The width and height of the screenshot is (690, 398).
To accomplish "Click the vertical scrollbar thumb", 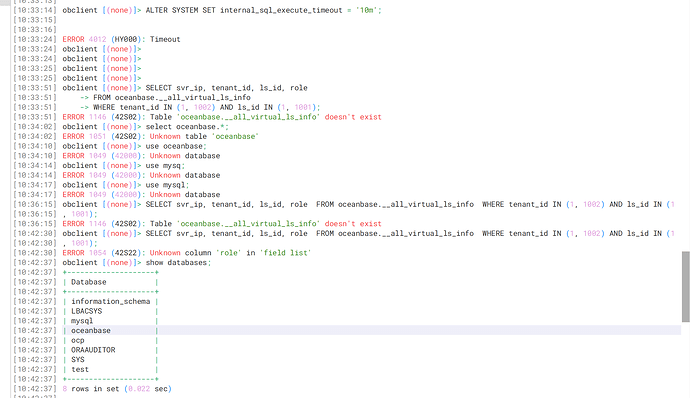I will (x=686, y=287).
